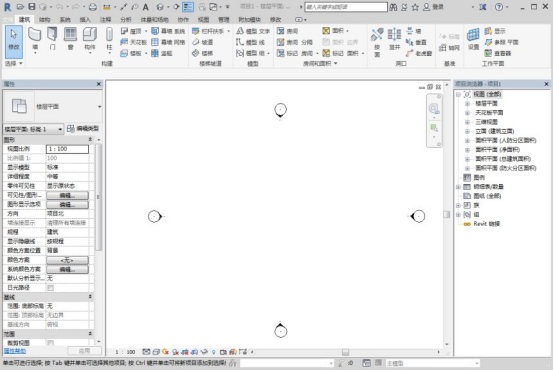The image size is (553, 370).
Task: Select the Model Text (模型 文字) tool
Action: point(253,31)
